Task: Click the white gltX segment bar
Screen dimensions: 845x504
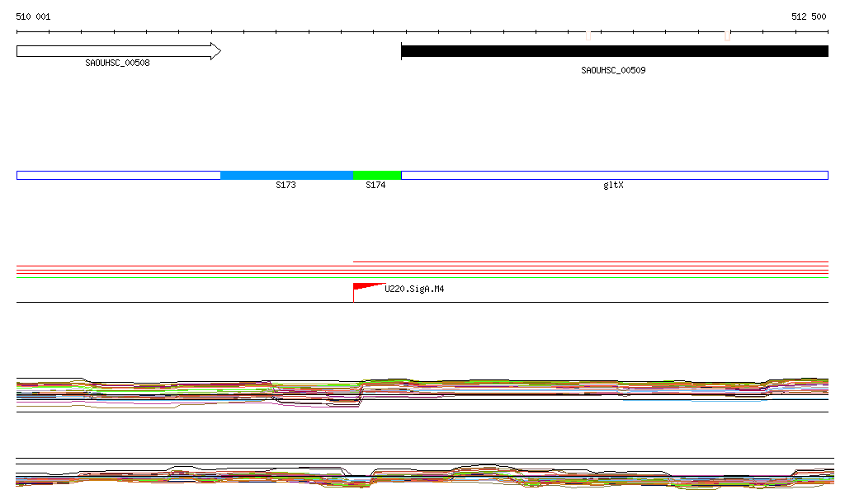Action: (614, 175)
